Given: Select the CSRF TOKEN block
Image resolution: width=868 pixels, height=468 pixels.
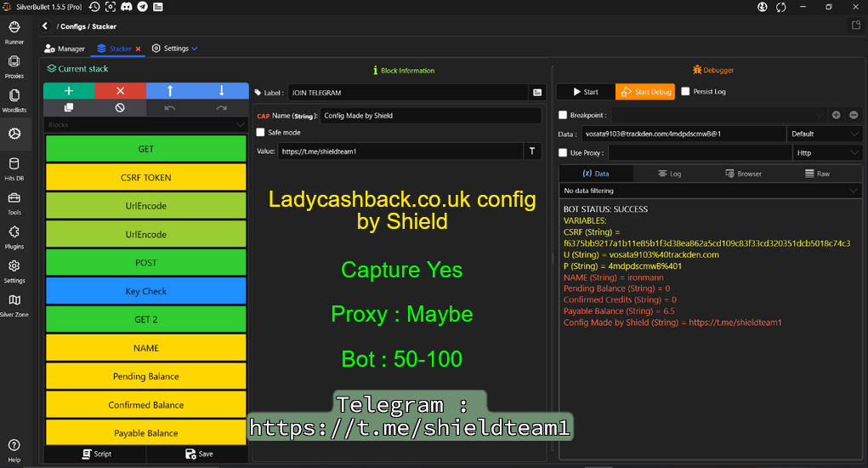Looking at the screenshot, I should [x=145, y=177].
